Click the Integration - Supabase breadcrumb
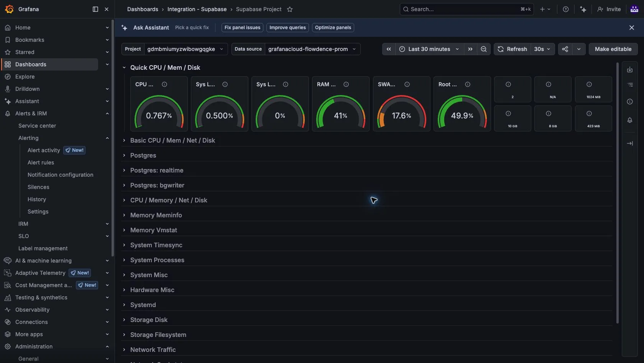 click(197, 9)
